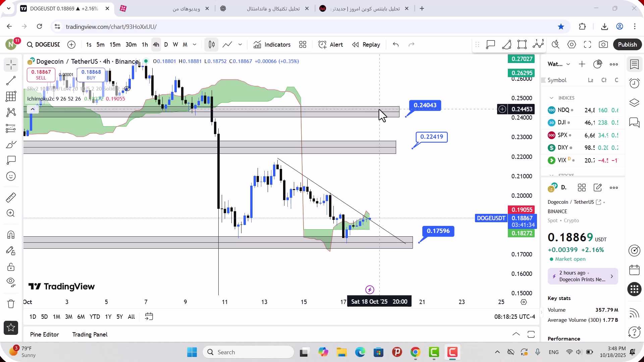644x362 pixels.
Task: Select NDQ row in watchlist
Action: point(583,110)
